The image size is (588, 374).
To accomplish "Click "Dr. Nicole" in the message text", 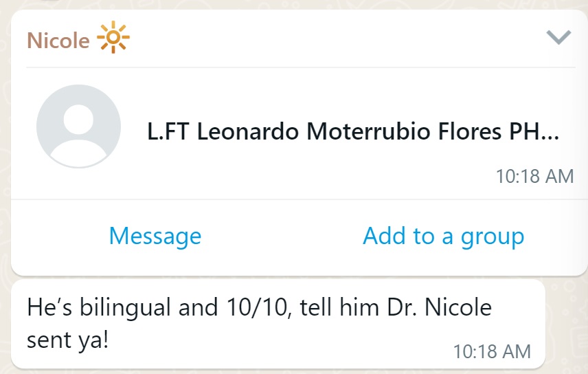I will pyautogui.click(x=439, y=307).
